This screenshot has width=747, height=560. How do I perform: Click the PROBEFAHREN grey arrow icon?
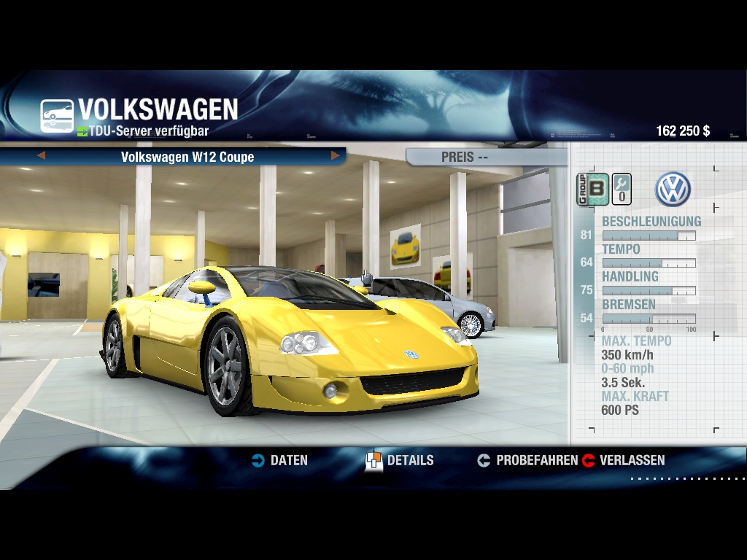pyautogui.click(x=484, y=461)
